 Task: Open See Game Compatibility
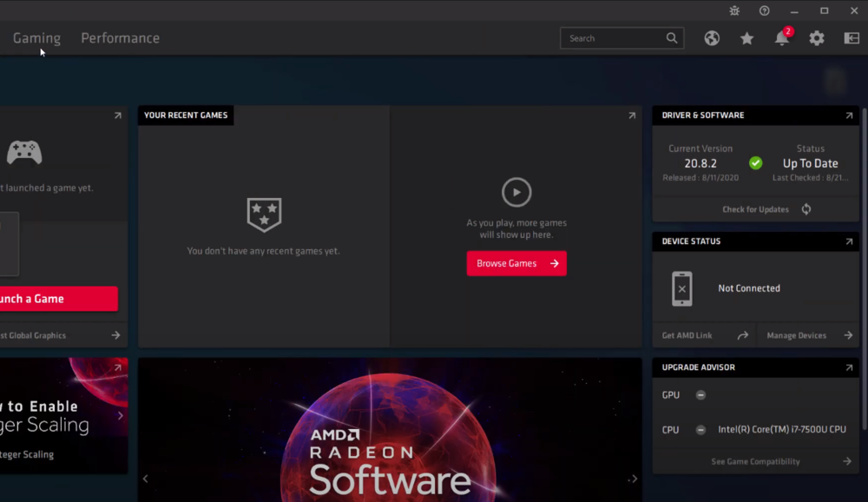click(x=756, y=461)
